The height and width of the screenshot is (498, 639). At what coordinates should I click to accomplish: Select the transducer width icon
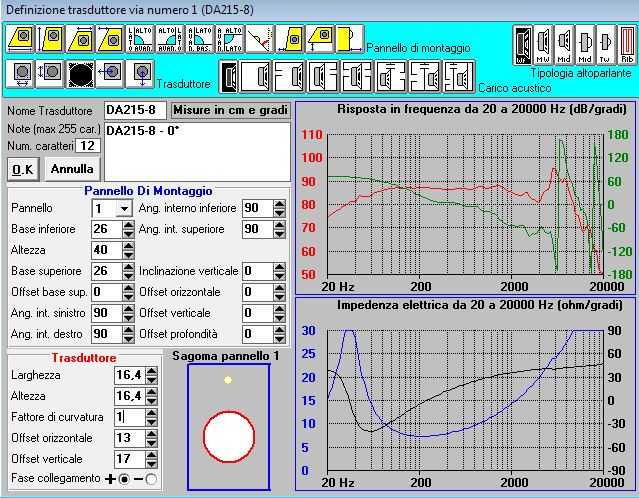[22, 74]
